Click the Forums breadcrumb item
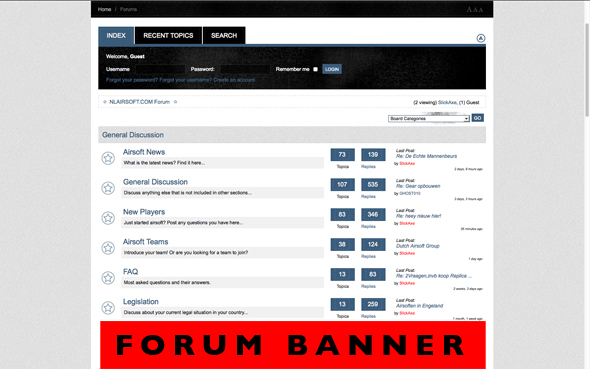 click(x=128, y=9)
